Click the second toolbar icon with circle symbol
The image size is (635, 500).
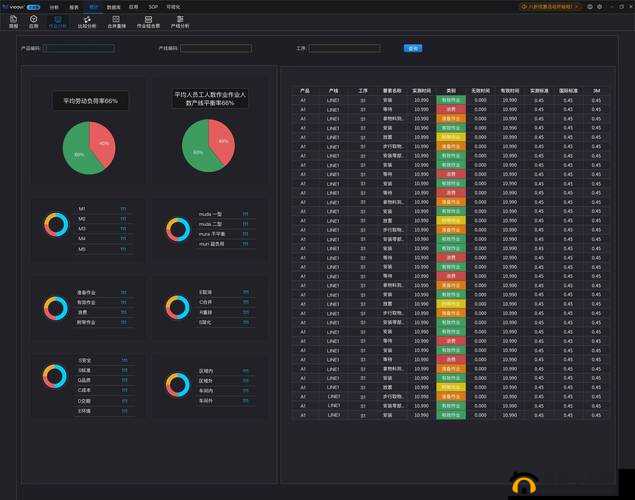pos(34,21)
